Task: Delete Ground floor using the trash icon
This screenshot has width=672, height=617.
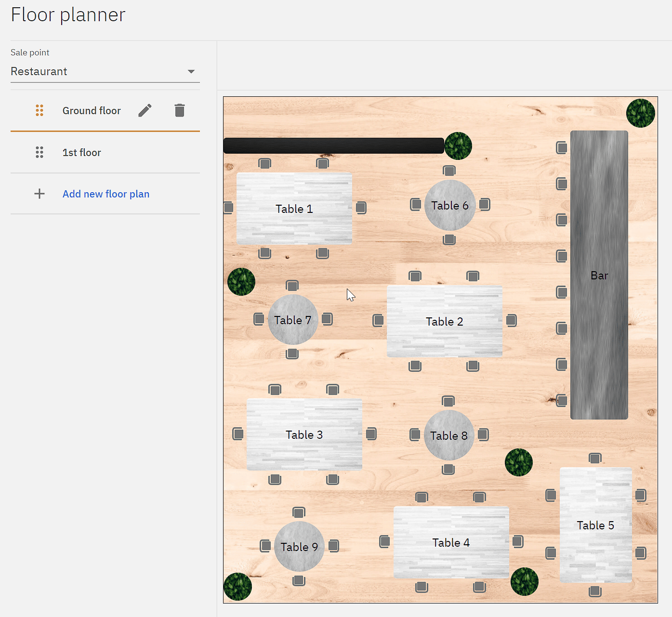Action: [179, 111]
